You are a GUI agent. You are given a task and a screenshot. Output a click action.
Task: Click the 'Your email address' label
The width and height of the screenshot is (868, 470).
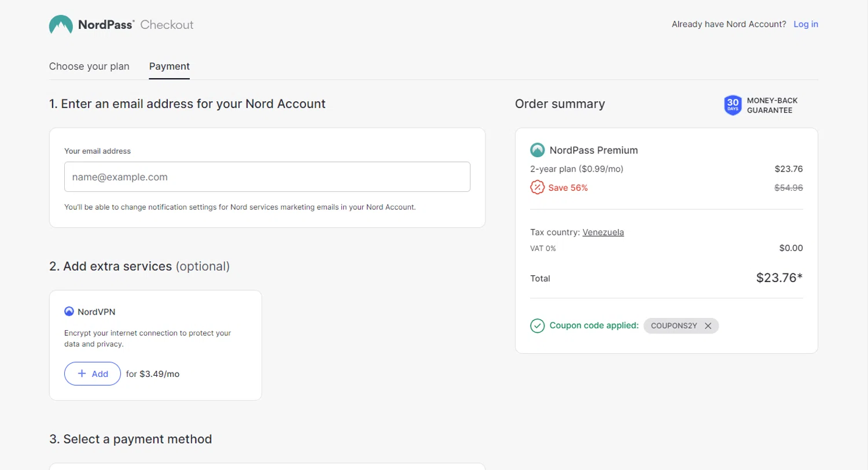(97, 151)
